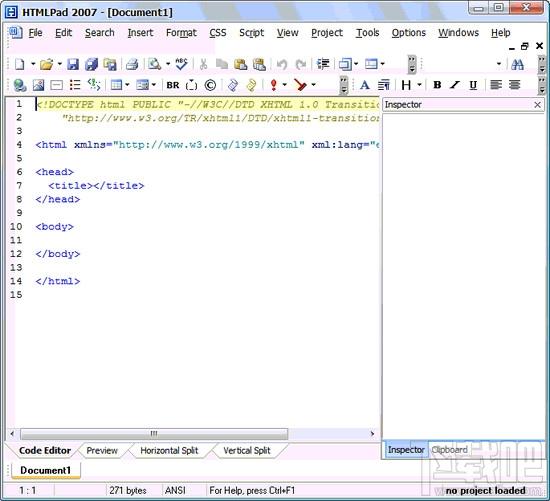Click the New document icon
This screenshot has height=501, width=550.
[20, 64]
